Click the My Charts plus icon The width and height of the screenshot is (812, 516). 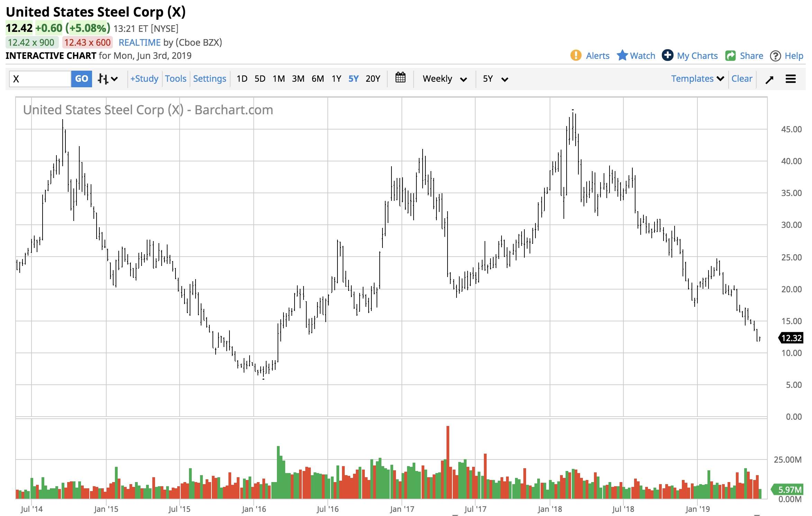point(668,55)
